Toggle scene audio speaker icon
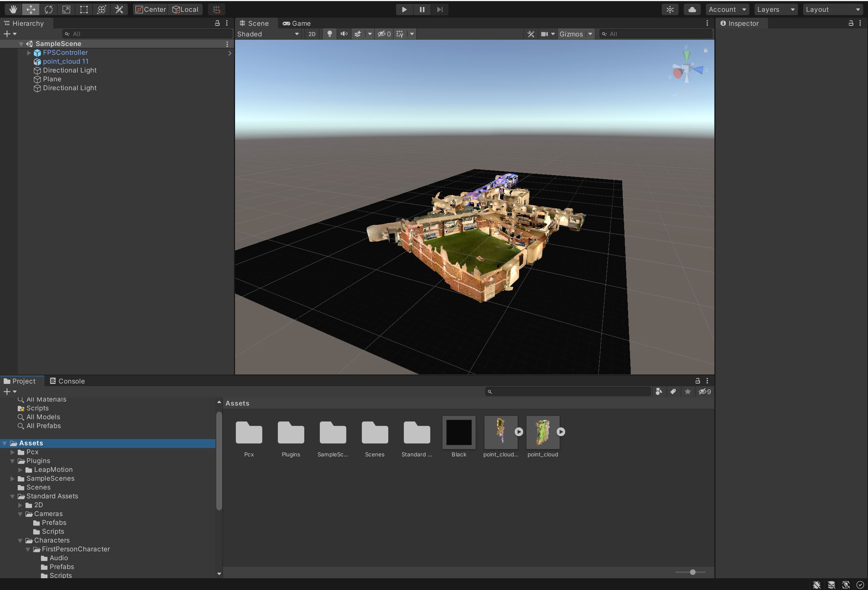This screenshot has width=868, height=590. [x=344, y=34]
